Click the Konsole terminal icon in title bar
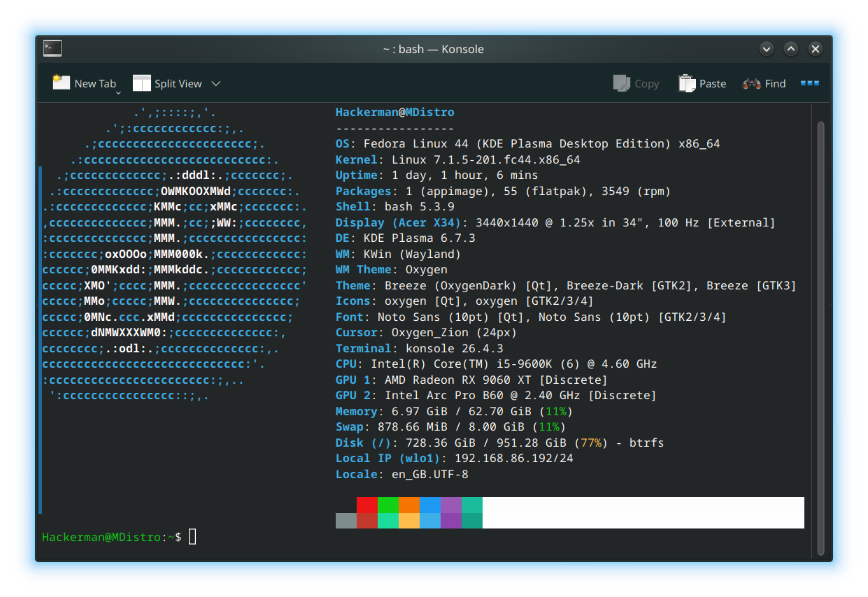The image size is (868, 597). [52, 48]
